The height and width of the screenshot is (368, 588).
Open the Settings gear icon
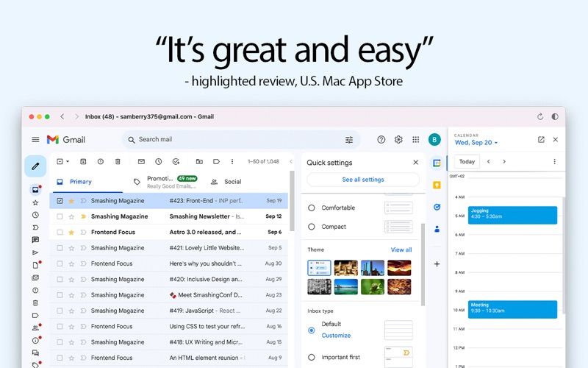[398, 140]
